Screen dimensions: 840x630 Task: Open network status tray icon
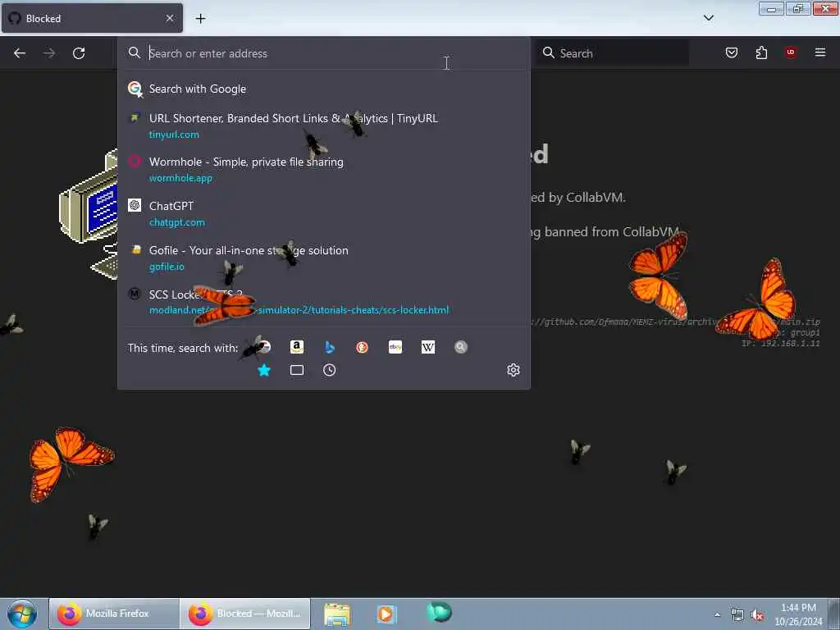pos(737,615)
